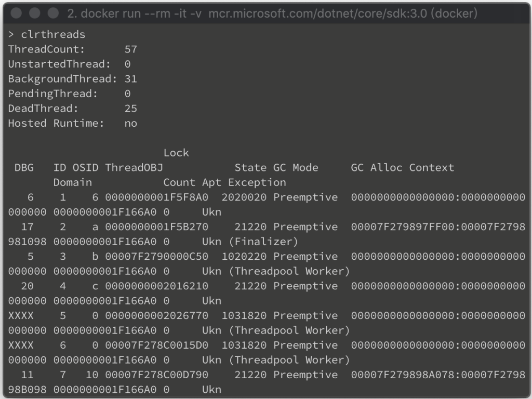Click the address 00007F278C0015D0

156,345
